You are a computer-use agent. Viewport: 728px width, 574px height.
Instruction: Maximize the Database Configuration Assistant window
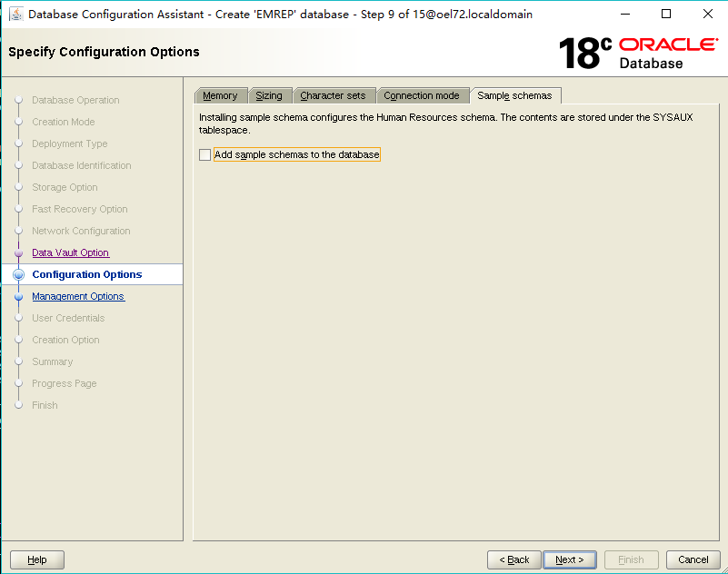pyautogui.click(x=666, y=14)
